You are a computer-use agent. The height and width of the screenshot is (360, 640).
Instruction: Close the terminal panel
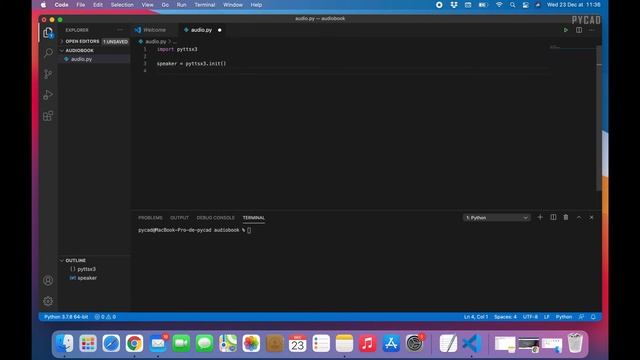(591, 218)
